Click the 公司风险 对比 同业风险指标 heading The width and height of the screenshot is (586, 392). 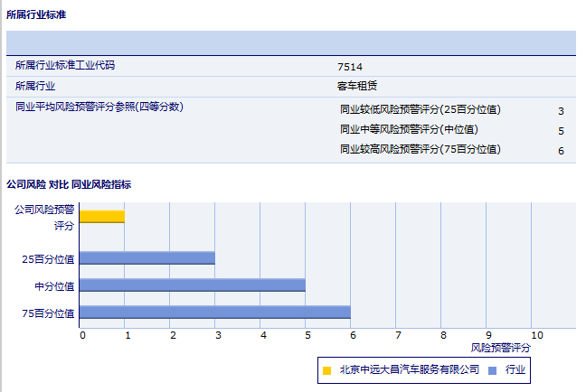tap(69, 184)
